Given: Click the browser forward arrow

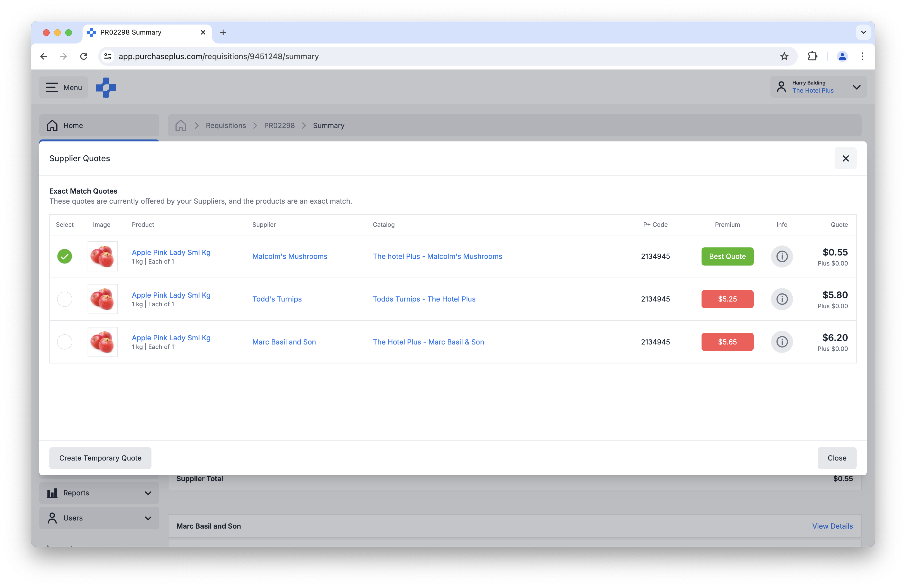Looking at the screenshot, I should pyautogui.click(x=64, y=56).
